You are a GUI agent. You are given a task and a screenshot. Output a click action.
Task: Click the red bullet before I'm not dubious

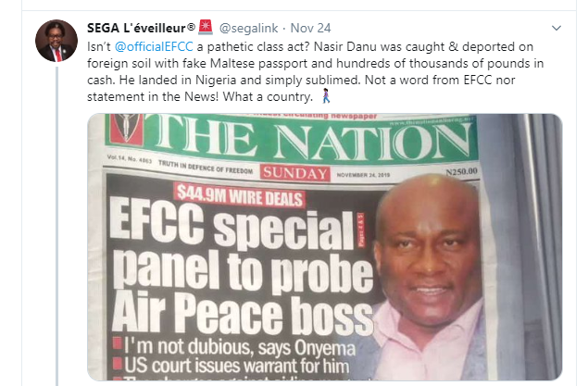pyautogui.click(x=118, y=343)
